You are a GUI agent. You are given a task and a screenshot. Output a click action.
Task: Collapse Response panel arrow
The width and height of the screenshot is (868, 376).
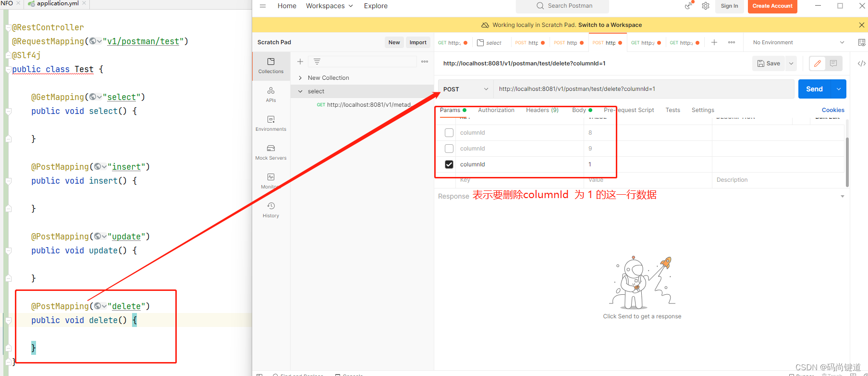[x=843, y=196]
